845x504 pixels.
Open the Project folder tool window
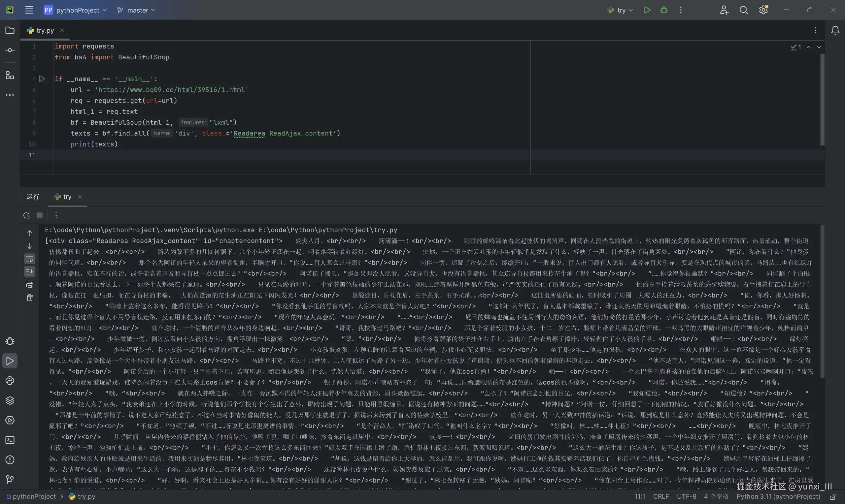(10, 31)
